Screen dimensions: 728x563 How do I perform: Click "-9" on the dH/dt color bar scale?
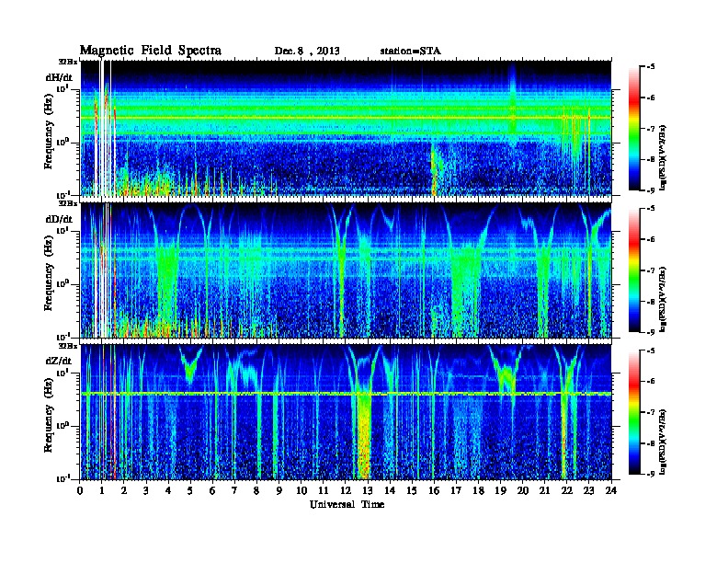650,190
